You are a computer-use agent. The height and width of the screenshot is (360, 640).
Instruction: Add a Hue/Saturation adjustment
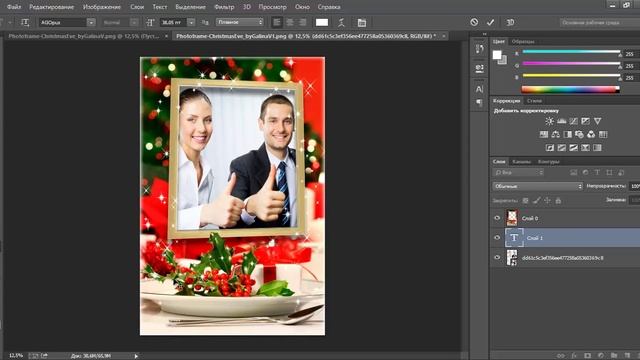pos(544,134)
